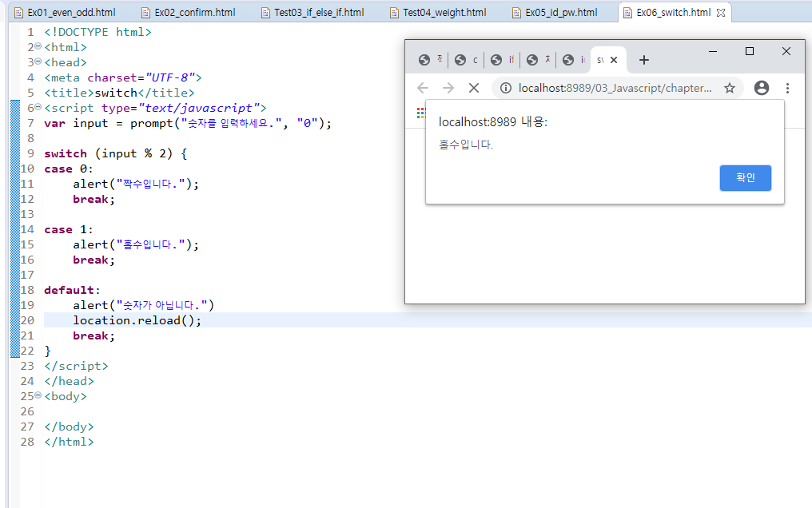Open the Test03_if_else_if.html tab
The image size is (812, 508).
coord(312,13)
